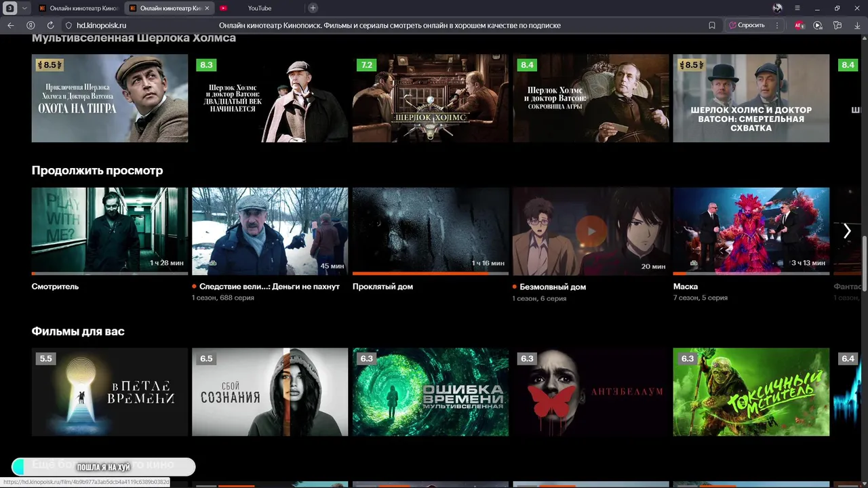The image size is (868, 488).
Task: Open the browser profile avatar
Action: 777,8
